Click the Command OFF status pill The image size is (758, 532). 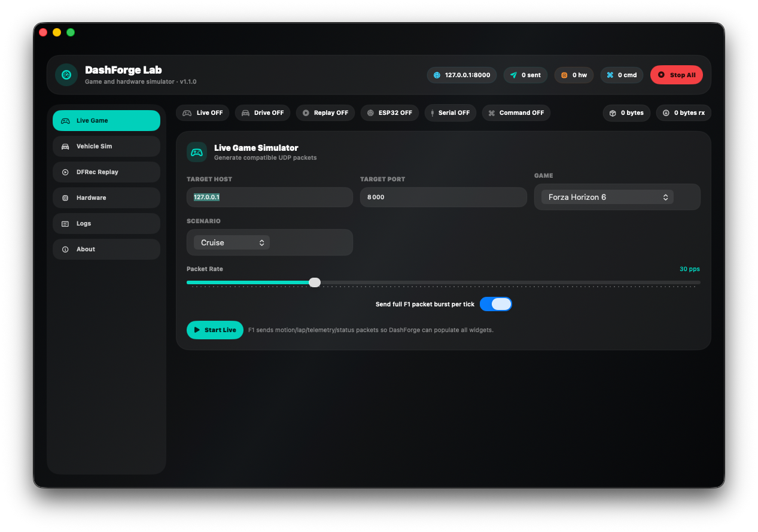pos(516,113)
